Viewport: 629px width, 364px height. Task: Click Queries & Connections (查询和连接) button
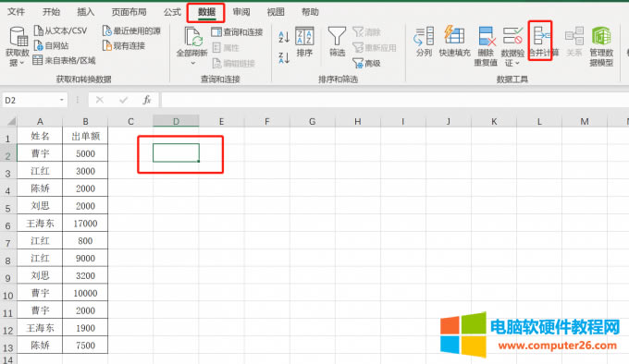coord(237,32)
